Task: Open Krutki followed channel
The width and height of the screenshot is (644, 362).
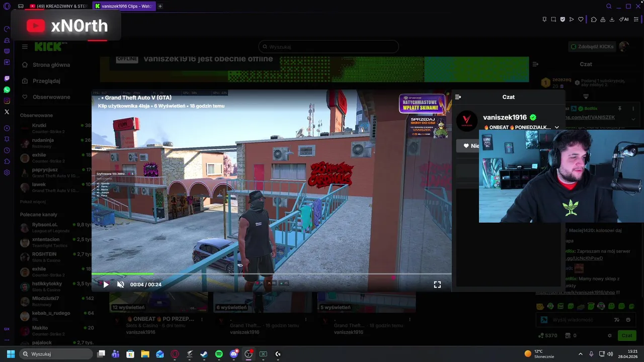Action: coord(55,128)
